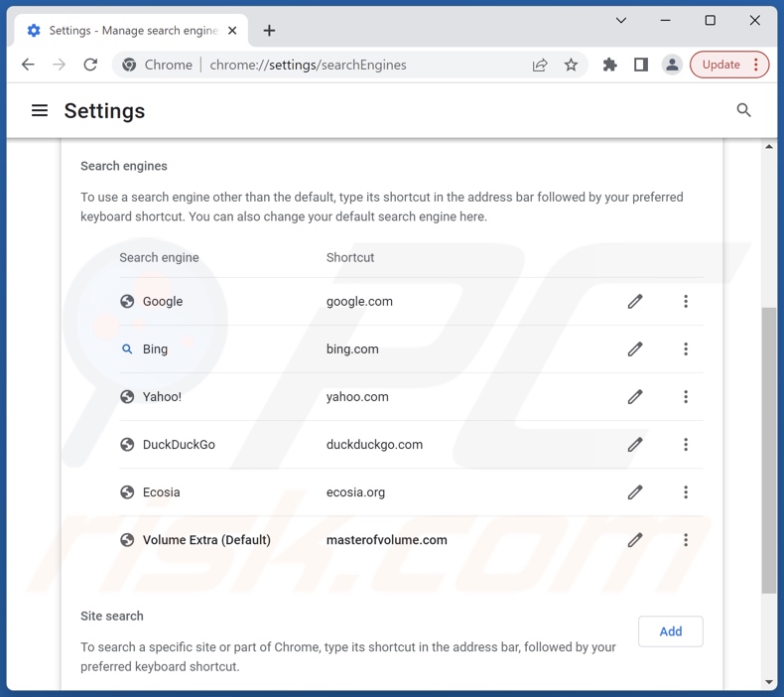The width and height of the screenshot is (784, 697).
Task: Click the Yahoo! globe favicon
Action: pos(127,397)
